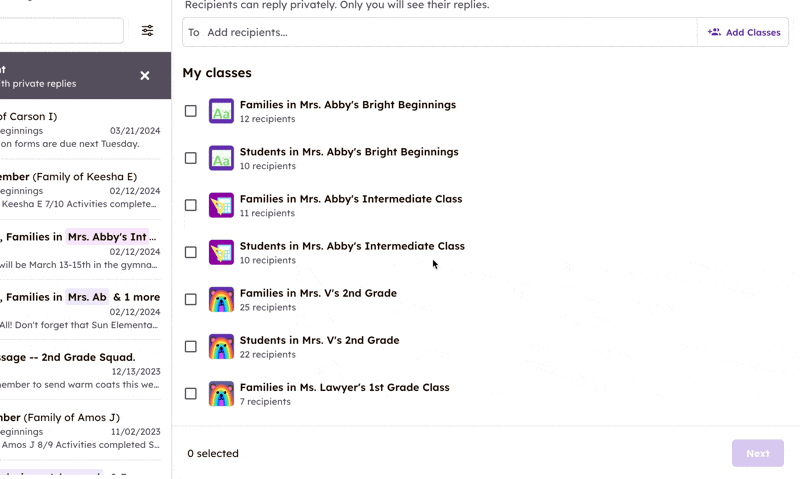
Task: Click Families in Bright Beginnings class icon
Action: click(x=221, y=111)
